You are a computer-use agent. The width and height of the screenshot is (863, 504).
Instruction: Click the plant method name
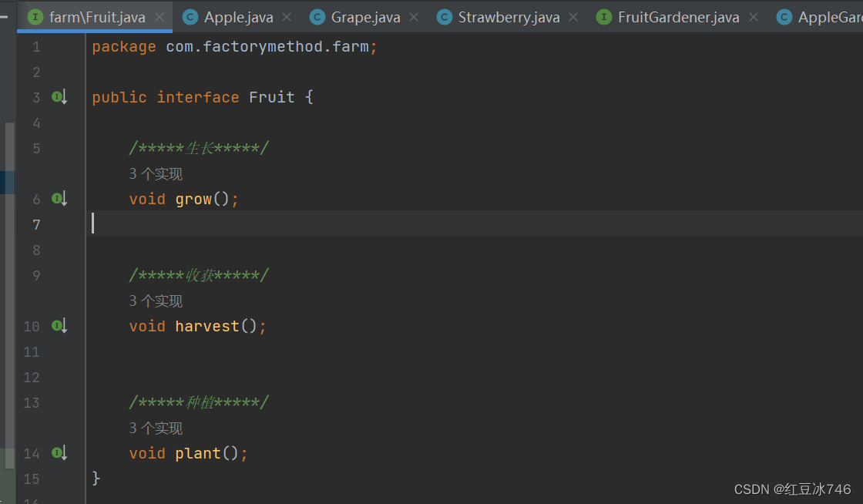tap(198, 453)
